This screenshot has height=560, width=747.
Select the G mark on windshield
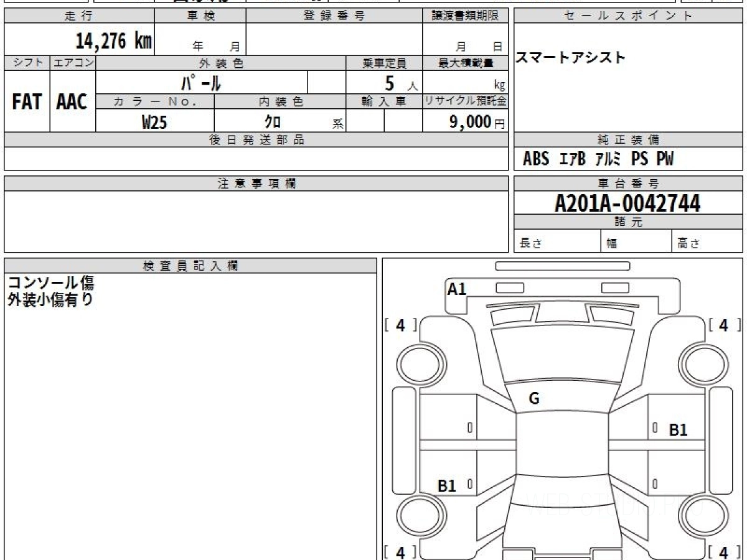click(534, 399)
